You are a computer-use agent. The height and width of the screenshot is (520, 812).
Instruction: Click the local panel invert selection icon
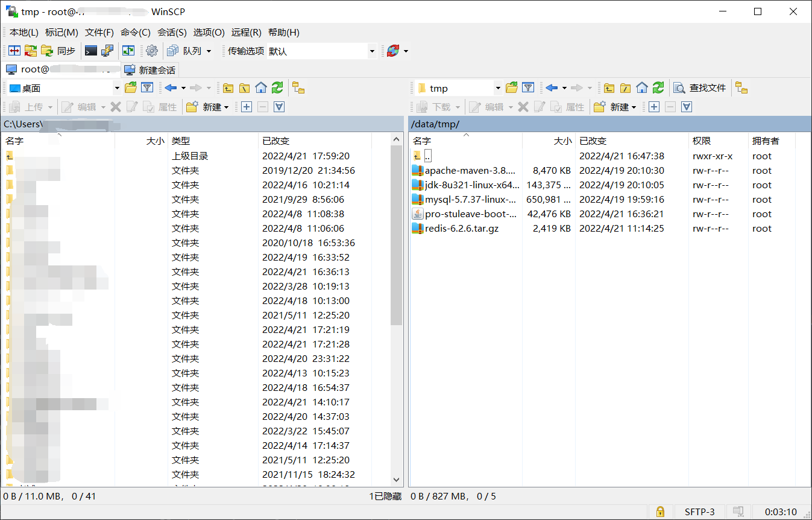point(279,107)
